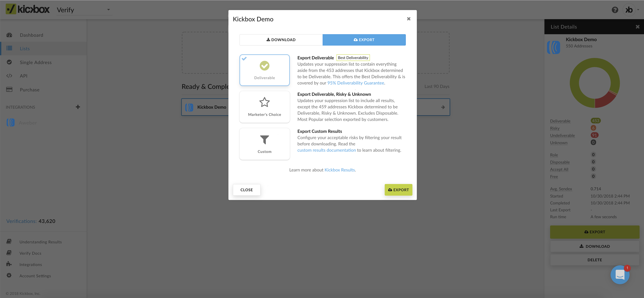
Task: Select the Deliverable export option
Action: click(x=264, y=70)
